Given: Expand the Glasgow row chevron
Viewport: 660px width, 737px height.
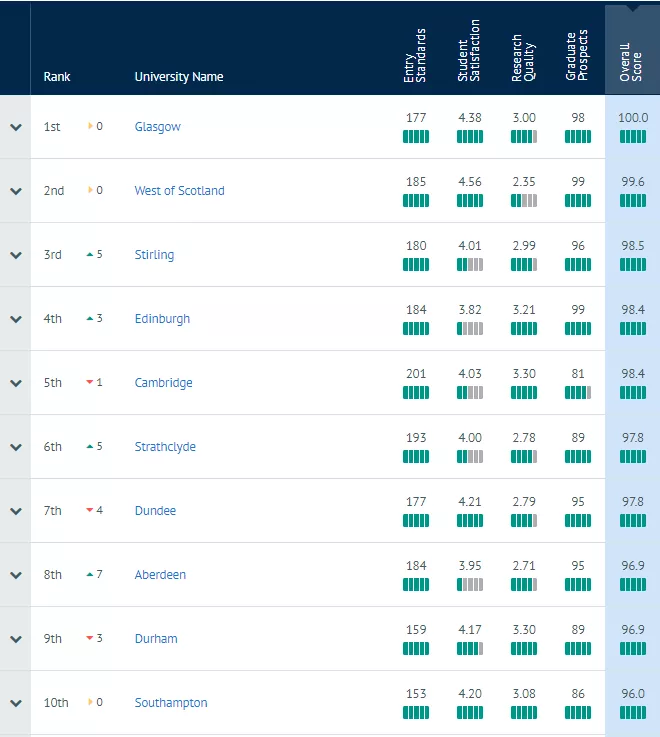Looking at the screenshot, I should coord(16,127).
